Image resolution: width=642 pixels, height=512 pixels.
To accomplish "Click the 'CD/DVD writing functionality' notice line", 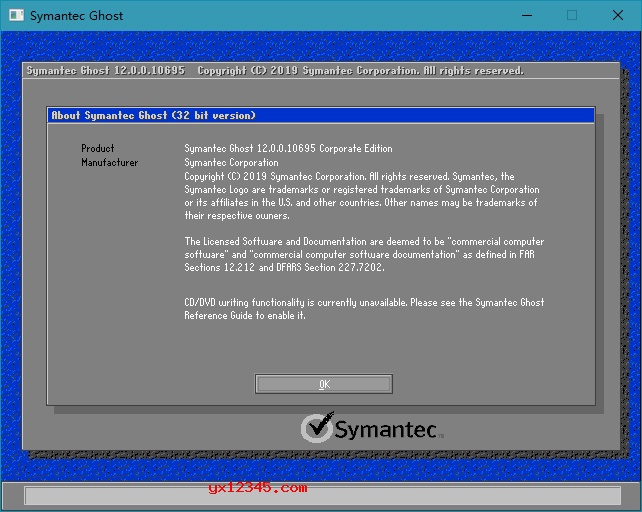I will pyautogui.click(x=364, y=303).
